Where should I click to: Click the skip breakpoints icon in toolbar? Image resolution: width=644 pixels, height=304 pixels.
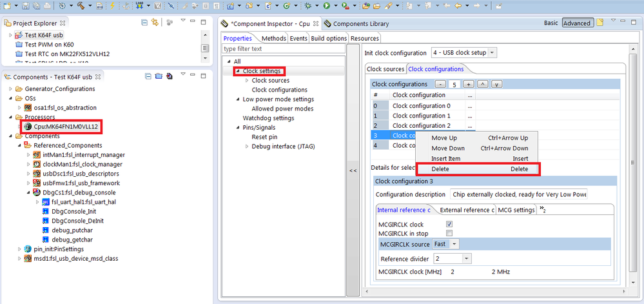coord(171,6)
